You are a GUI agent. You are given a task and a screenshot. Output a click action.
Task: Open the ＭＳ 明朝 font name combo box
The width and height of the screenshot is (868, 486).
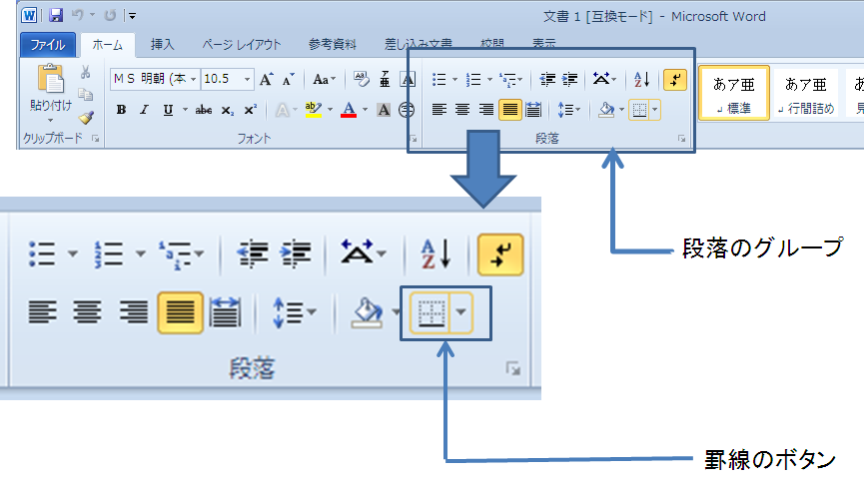(x=155, y=79)
